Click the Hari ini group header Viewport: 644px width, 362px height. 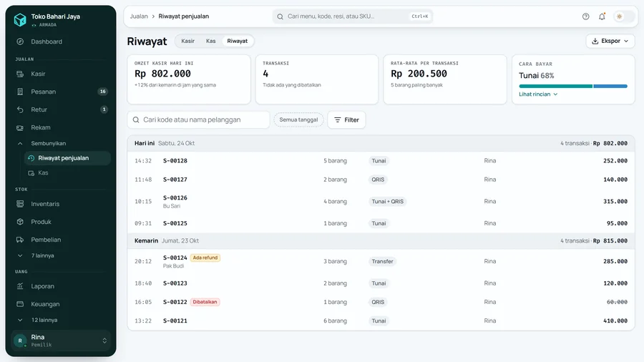click(x=381, y=143)
